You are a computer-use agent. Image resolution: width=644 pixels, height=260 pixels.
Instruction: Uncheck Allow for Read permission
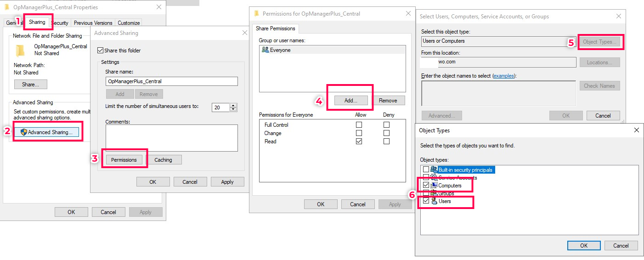coord(359,141)
